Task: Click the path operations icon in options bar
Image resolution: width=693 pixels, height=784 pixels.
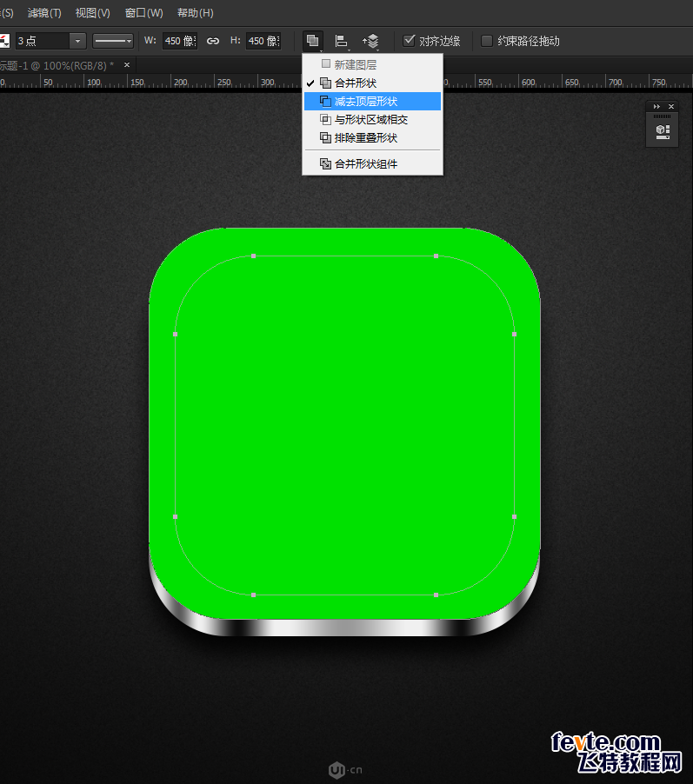Action: click(x=313, y=41)
